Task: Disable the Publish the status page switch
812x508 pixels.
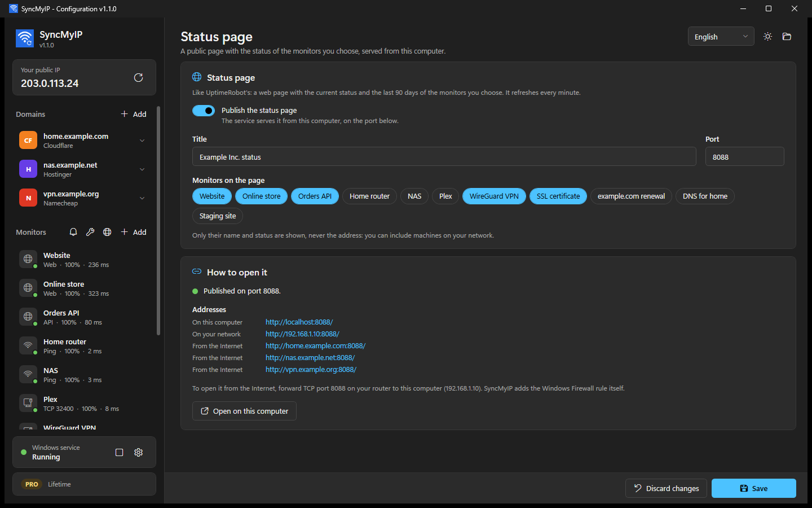Action: click(x=204, y=111)
